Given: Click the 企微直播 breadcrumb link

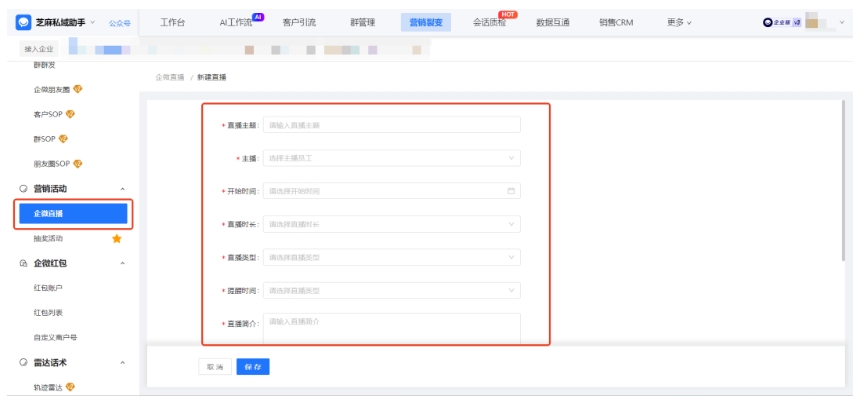Looking at the screenshot, I should [x=169, y=77].
